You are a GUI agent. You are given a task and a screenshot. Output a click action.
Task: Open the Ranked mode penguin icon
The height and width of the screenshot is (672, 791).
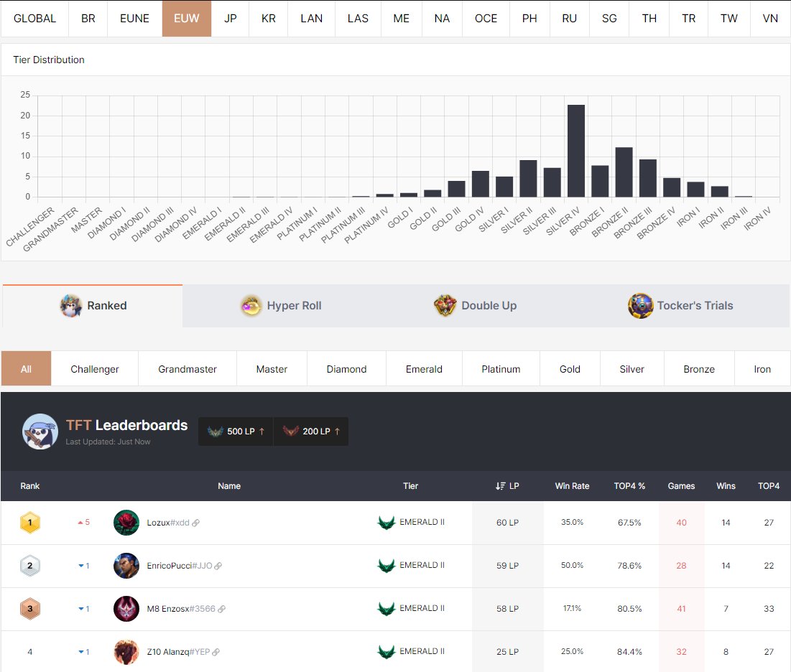(x=70, y=306)
